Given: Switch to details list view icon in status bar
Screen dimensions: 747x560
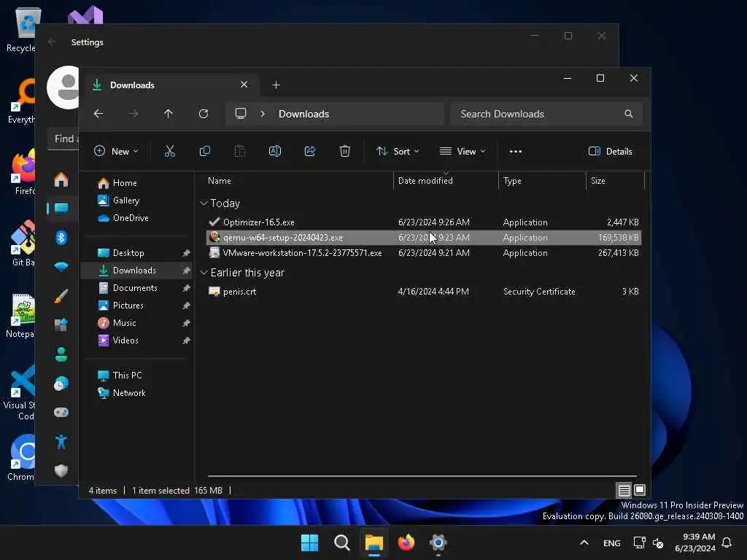Looking at the screenshot, I should tap(624, 490).
